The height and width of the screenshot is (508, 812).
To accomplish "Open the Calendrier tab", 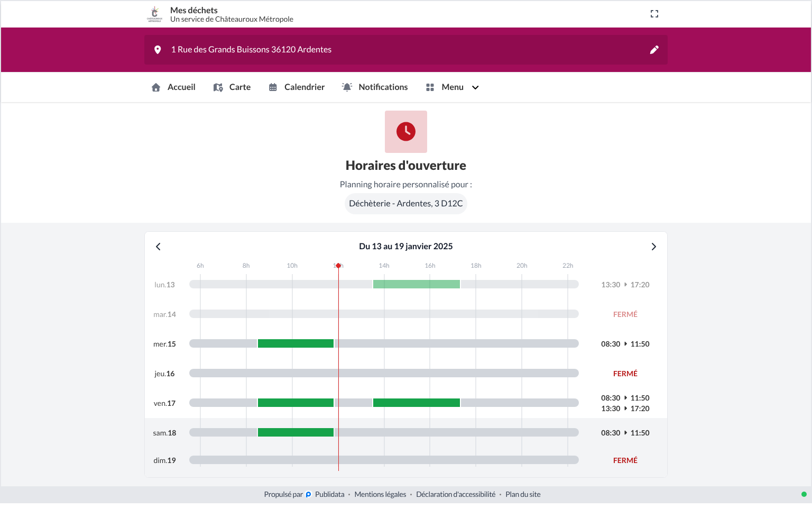I will click(x=297, y=87).
